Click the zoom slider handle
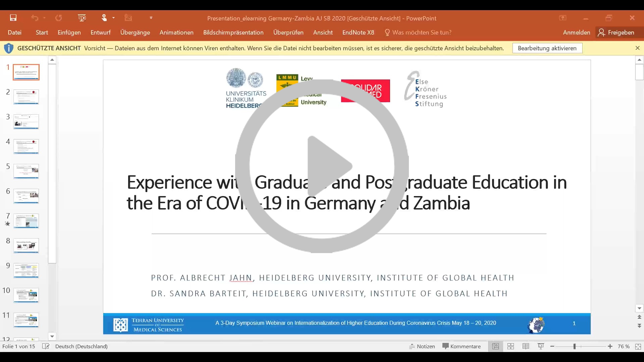The height and width of the screenshot is (362, 644). (575, 346)
